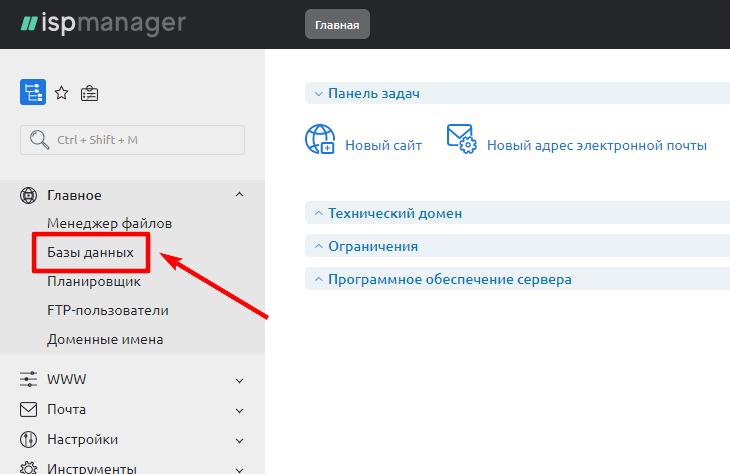This screenshot has width=730, height=474.
Task: Click the WWW section sliders icon
Action: coord(29,380)
